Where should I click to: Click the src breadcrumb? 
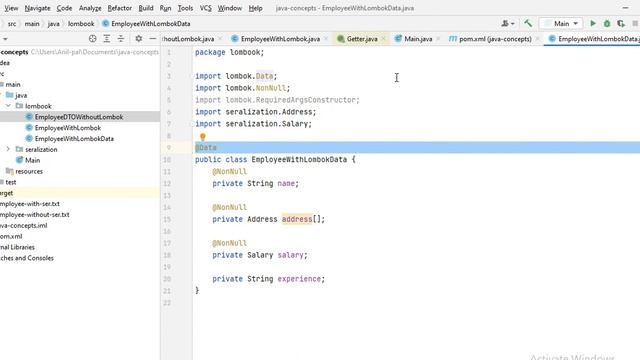12,24
